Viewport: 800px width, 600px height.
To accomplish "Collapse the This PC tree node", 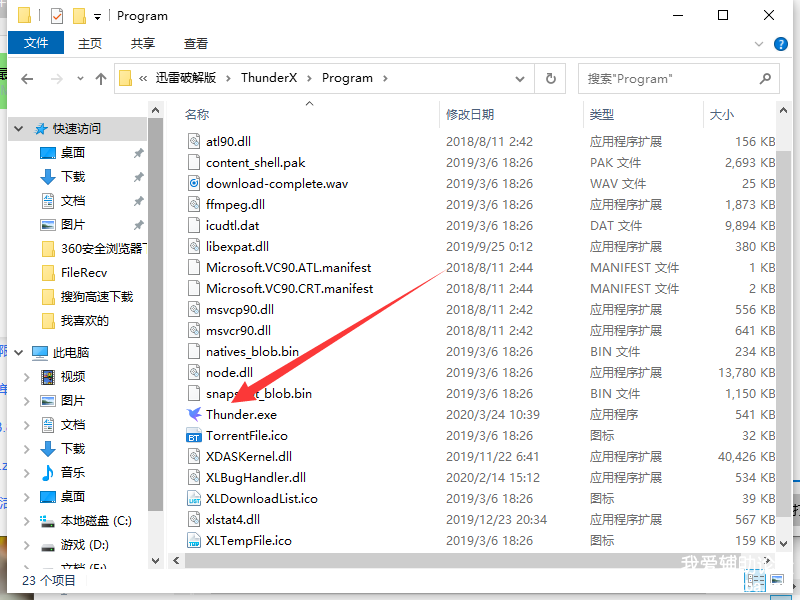I will [18, 353].
